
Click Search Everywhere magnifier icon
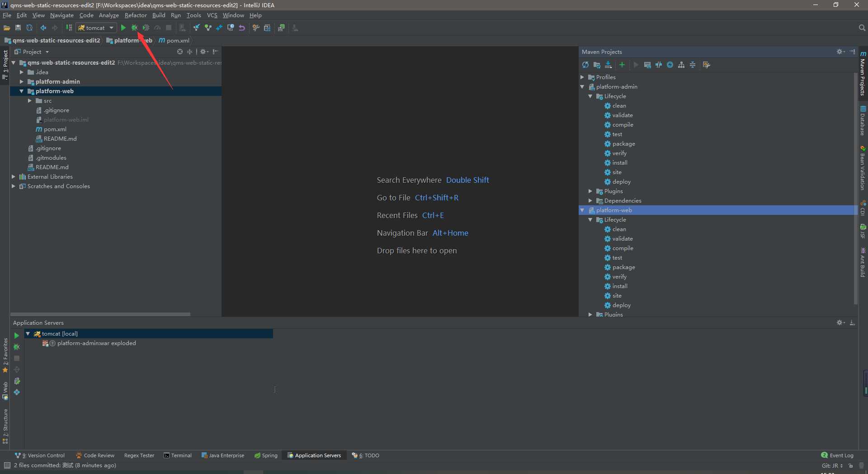[862, 28]
